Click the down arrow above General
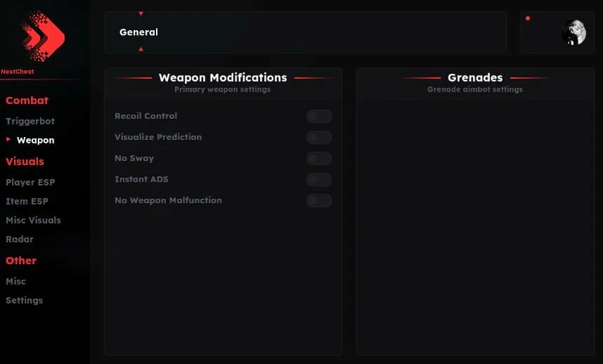 coord(141,13)
